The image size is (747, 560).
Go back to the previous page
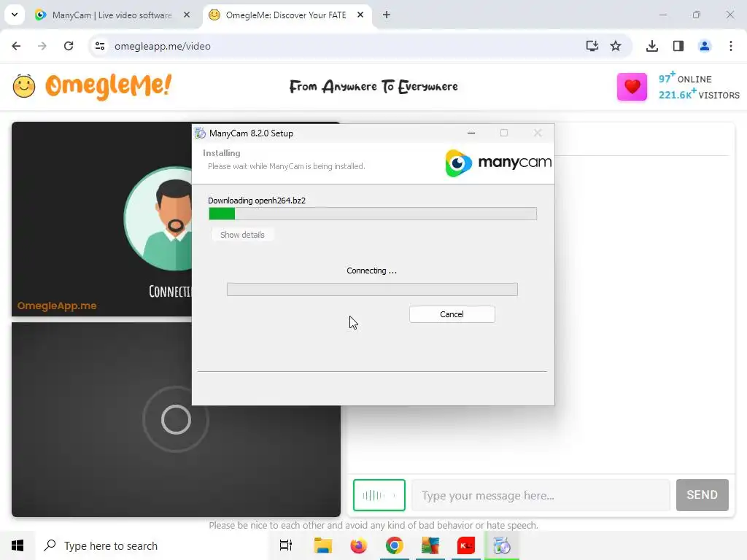coord(16,46)
